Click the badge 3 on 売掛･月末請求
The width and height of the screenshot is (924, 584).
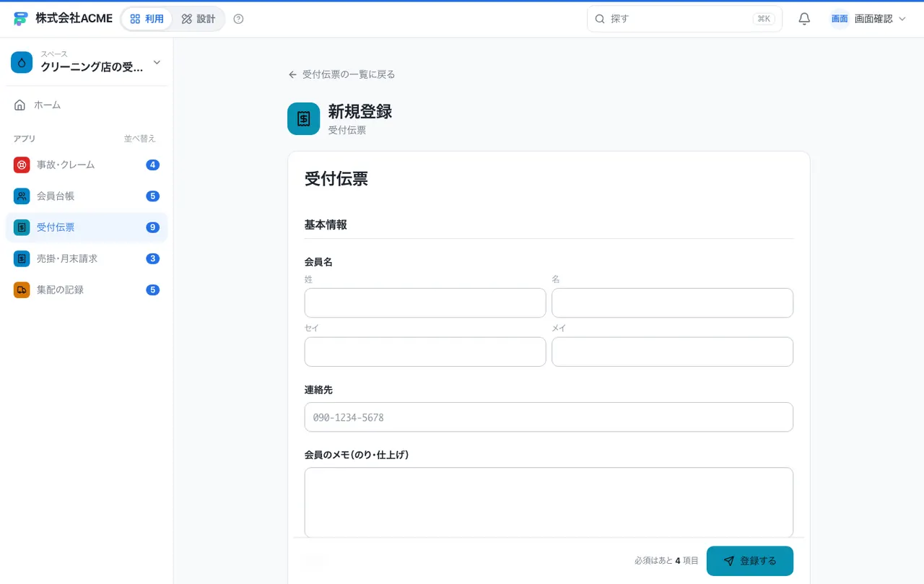pyautogui.click(x=152, y=258)
